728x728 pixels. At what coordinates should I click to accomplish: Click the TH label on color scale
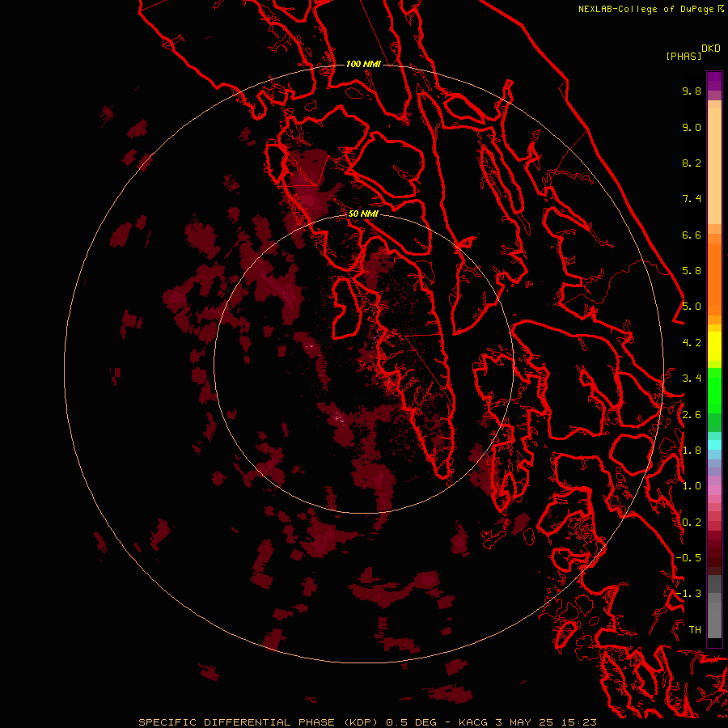tap(695, 630)
